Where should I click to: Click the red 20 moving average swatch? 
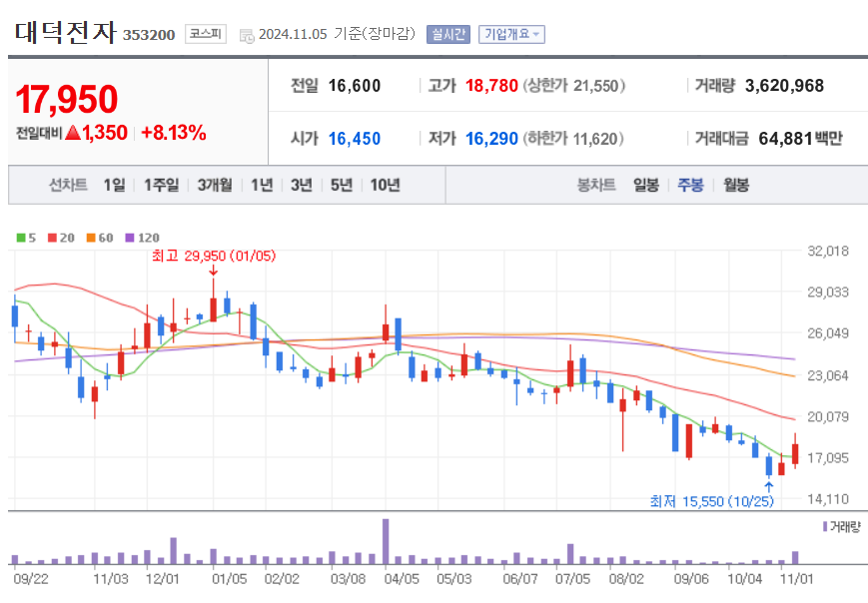coord(53,238)
